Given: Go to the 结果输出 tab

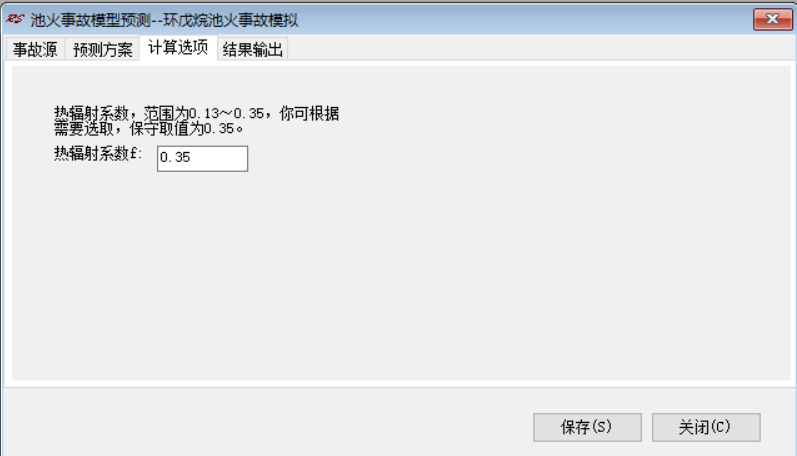Looking at the screenshot, I should pos(253,49).
